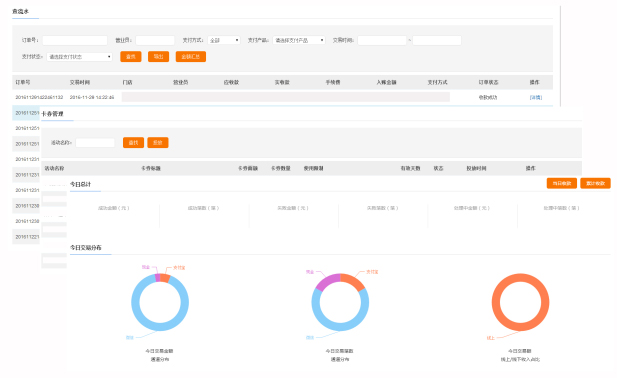Open the 详情 link in the first order row
617x378 pixels.
[536, 97]
